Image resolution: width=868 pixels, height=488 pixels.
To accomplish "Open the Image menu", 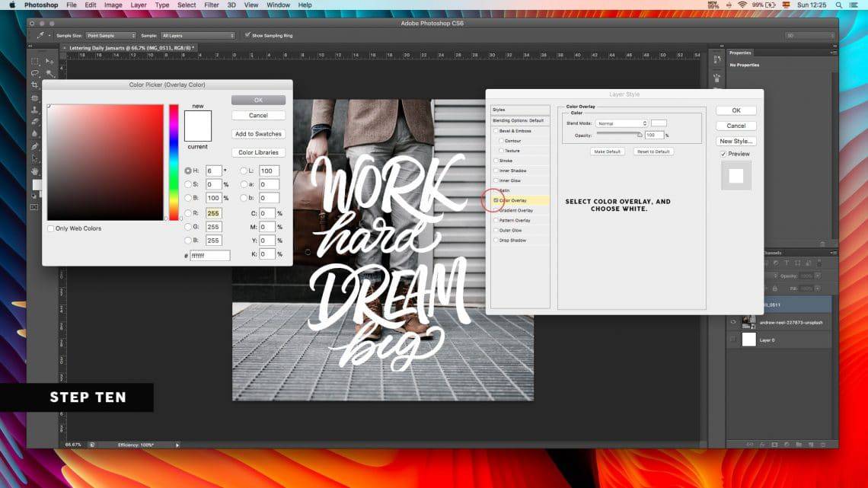I will 113,5.
